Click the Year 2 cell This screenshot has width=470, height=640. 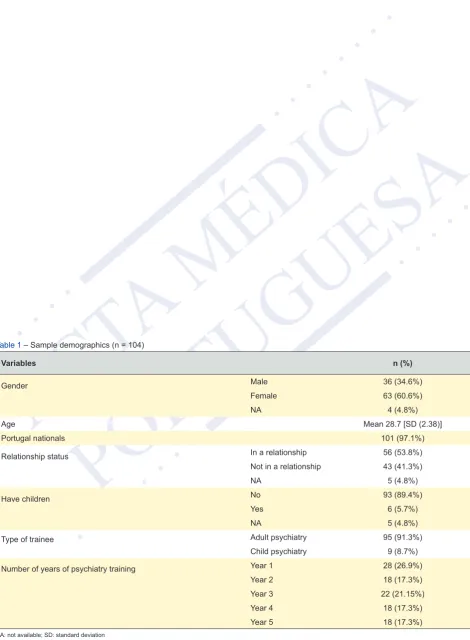coord(262,580)
